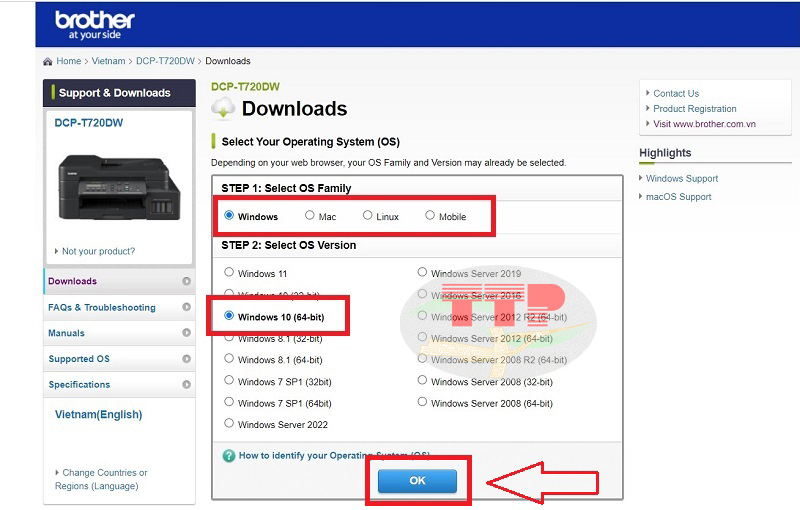
Task: Choose Windows Server 2019 option
Action: [x=422, y=272]
